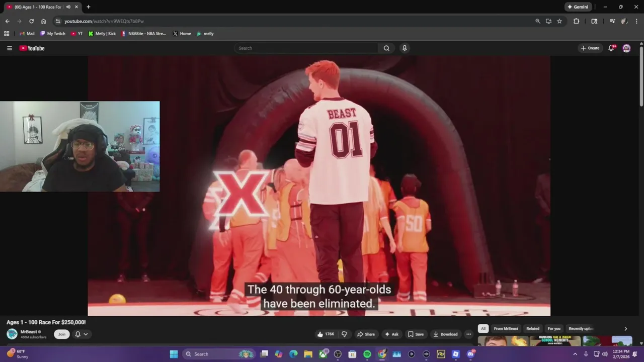The image size is (644, 362).
Task: Toggle MrBeast channel notification bell
Action: click(78, 334)
